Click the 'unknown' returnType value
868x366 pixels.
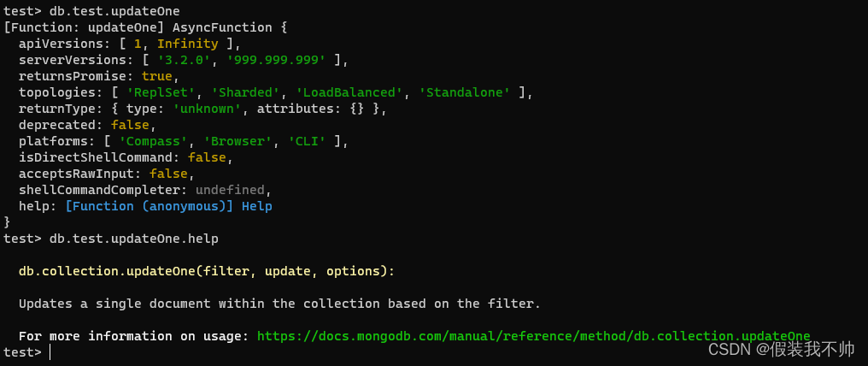(x=207, y=109)
